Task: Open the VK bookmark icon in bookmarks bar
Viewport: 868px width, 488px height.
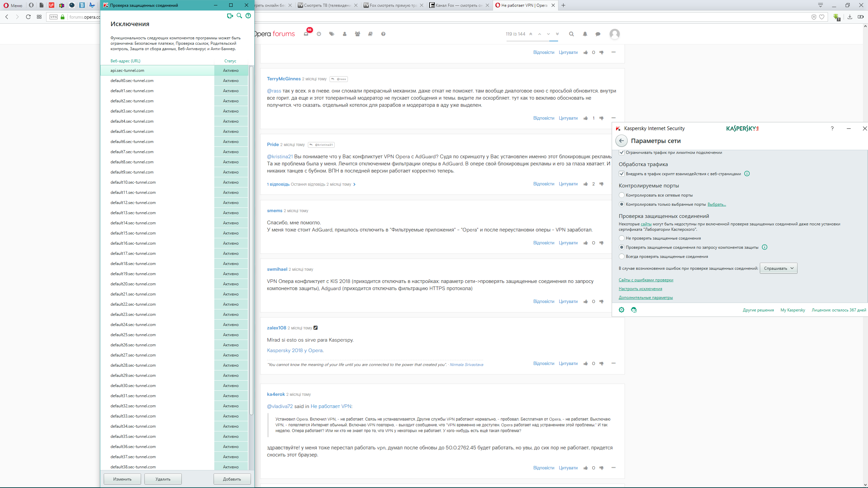Action: 82,5
